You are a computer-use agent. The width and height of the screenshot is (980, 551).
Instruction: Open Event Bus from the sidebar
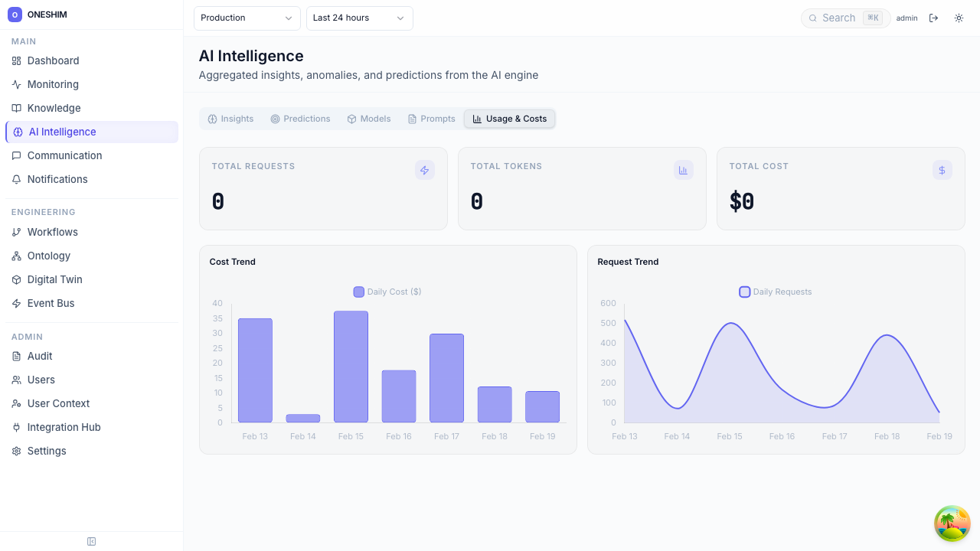pyautogui.click(x=51, y=303)
